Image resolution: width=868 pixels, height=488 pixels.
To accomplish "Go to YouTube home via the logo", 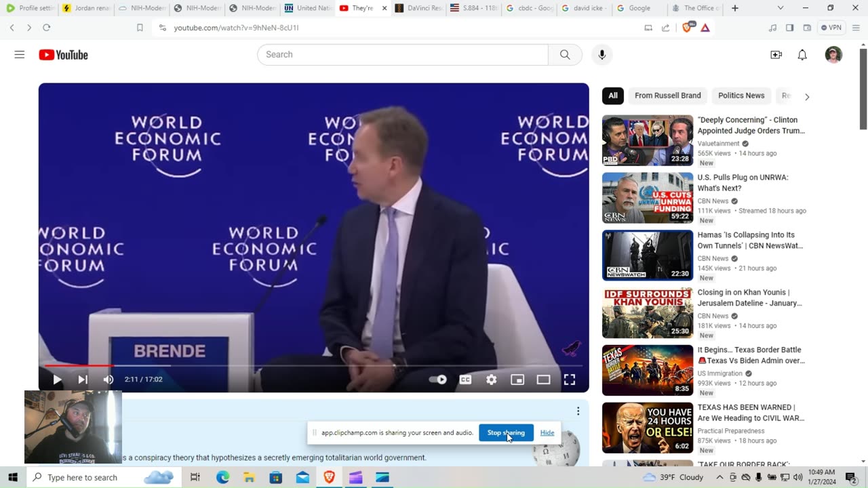I will 63,55.
